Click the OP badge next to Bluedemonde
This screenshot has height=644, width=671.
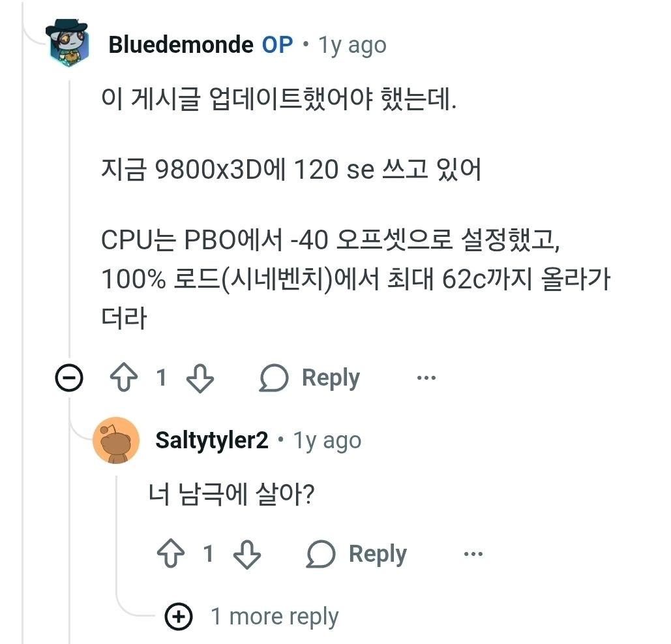277,44
